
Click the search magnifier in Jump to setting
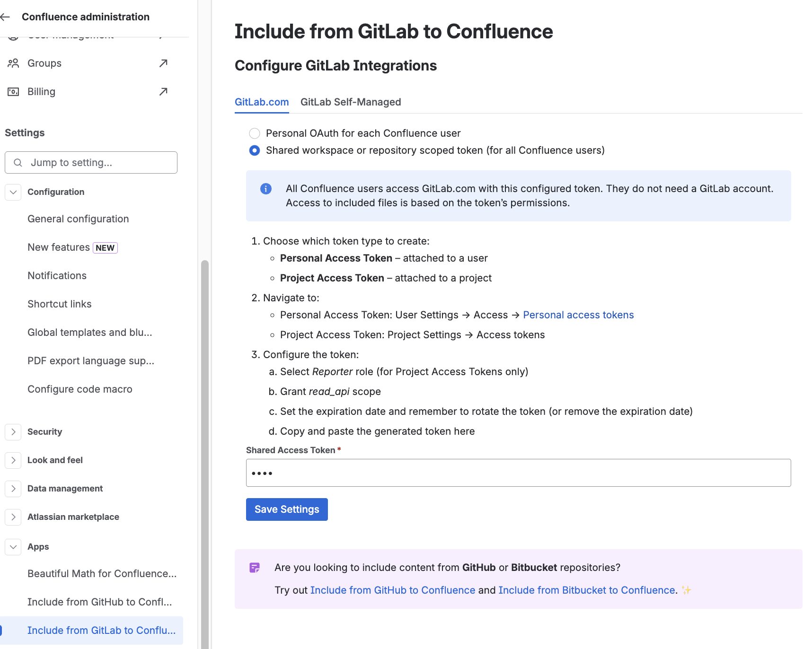[x=18, y=162]
